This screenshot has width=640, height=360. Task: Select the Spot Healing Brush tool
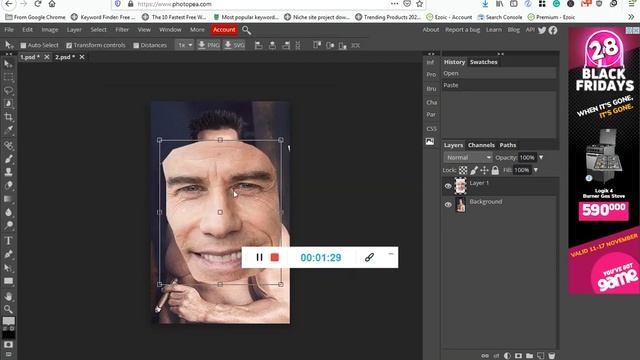(8, 145)
